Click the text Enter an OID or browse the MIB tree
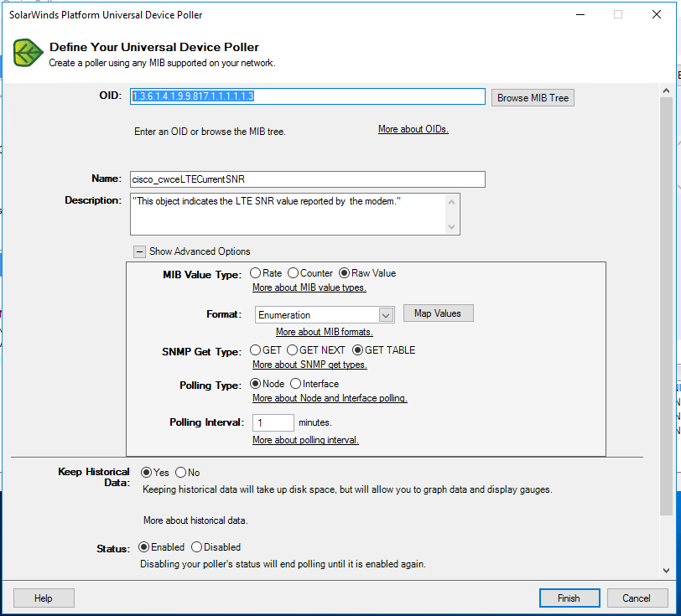 click(x=210, y=132)
